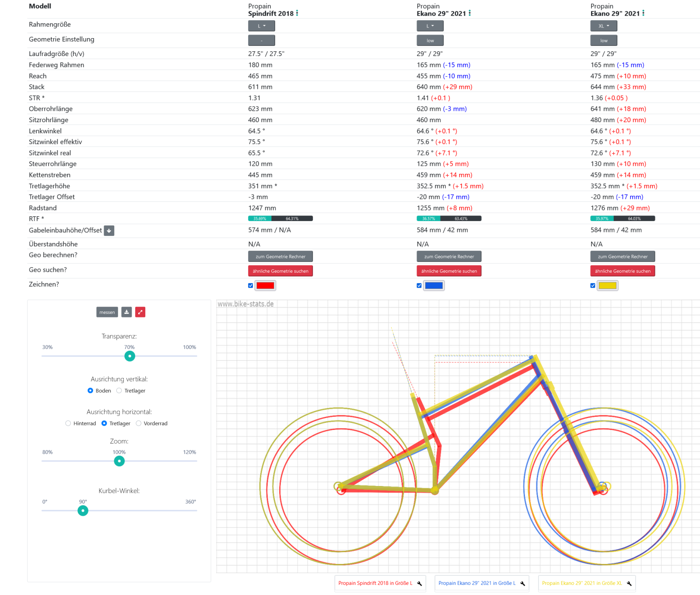Click 'zum Geometrie Rechner' under Spindrift 2018
This screenshot has height=595, width=700.
click(x=280, y=257)
